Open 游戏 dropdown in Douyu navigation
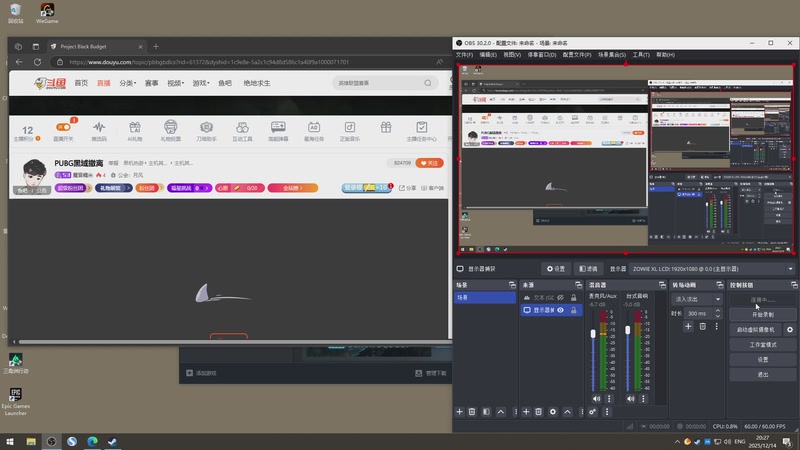Image resolution: width=800 pixels, height=450 pixels. pyautogui.click(x=201, y=83)
